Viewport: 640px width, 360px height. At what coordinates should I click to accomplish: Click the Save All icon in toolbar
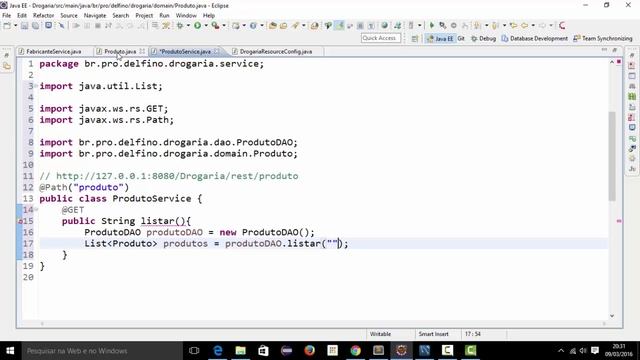click(36, 26)
